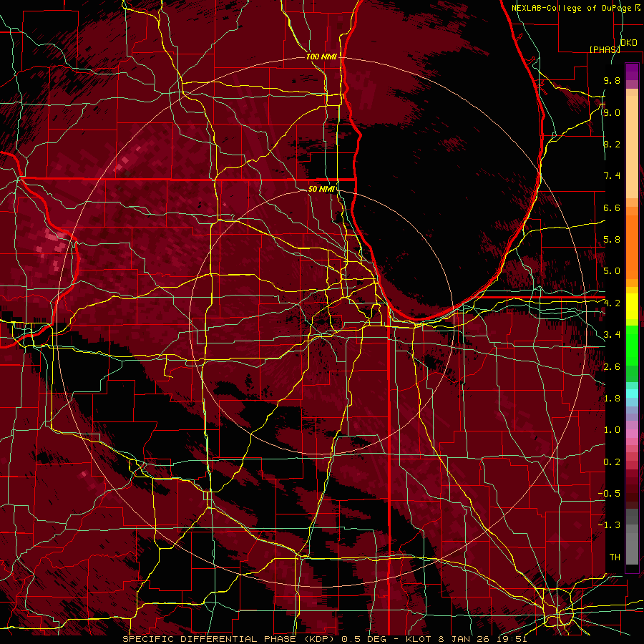Click the 4.2 value on the scale
The image size is (644, 644).
pos(612,303)
